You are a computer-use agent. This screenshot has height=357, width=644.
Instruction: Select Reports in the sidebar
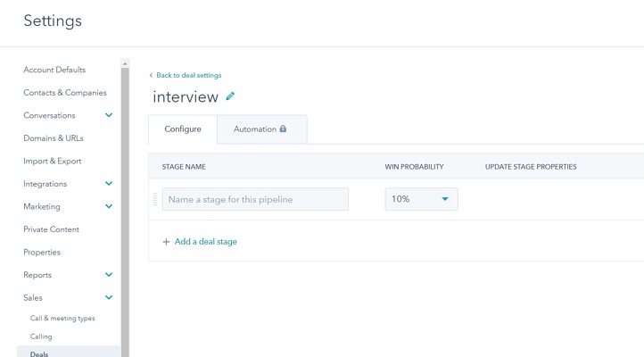coord(37,275)
